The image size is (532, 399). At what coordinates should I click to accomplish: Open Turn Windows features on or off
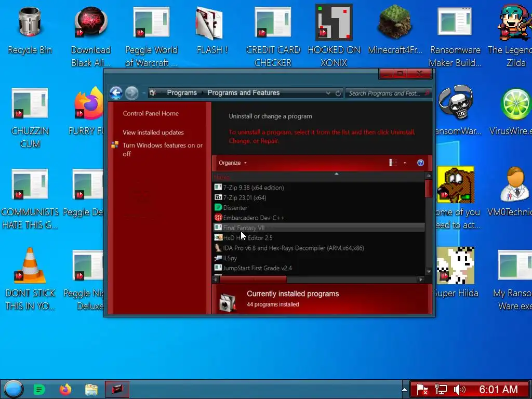(163, 149)
